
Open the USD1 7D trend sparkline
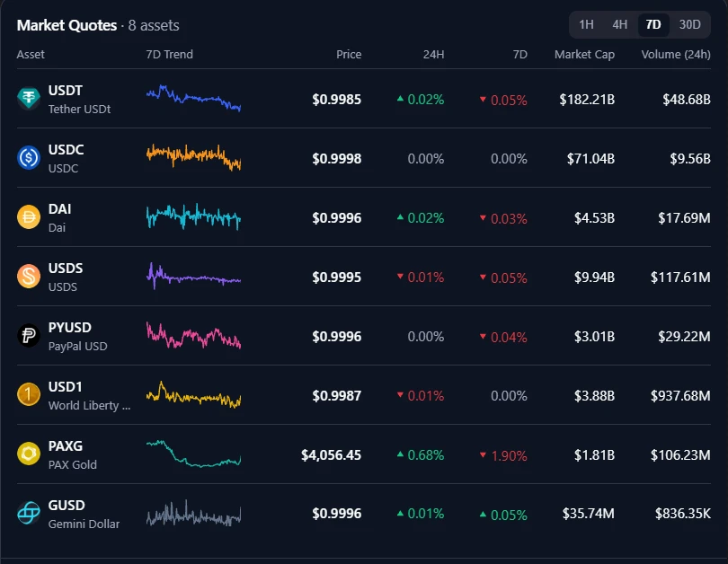click(193, 394)
